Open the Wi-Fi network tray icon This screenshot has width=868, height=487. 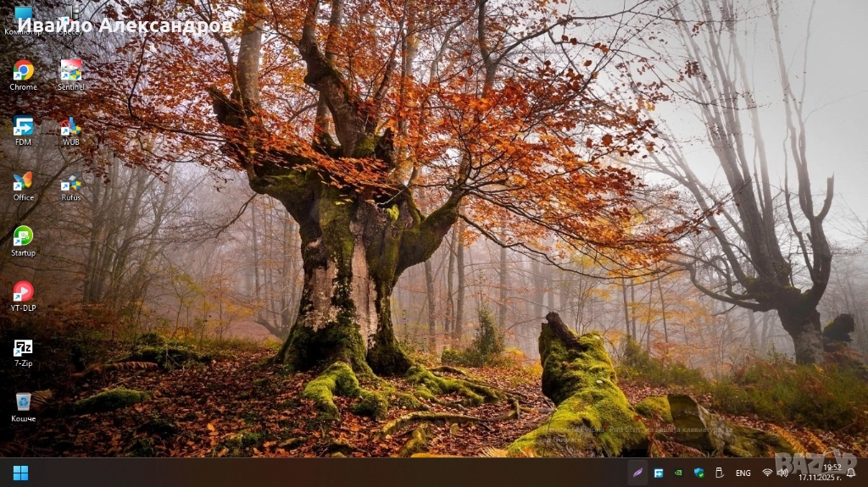click(767, 473)
